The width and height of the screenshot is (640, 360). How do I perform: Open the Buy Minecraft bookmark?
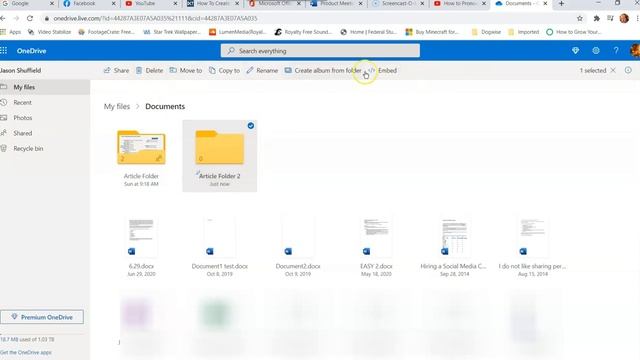432,32
